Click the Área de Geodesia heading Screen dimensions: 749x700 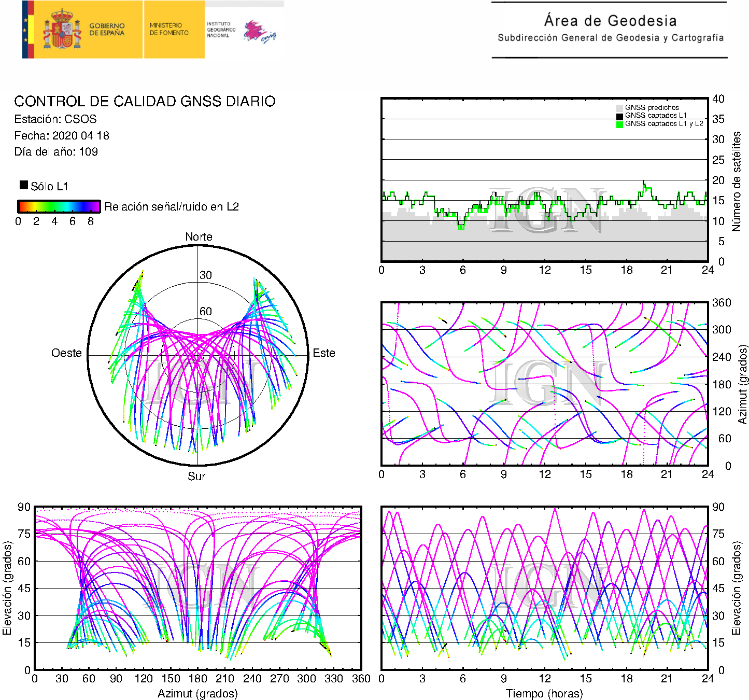[610, 21]
